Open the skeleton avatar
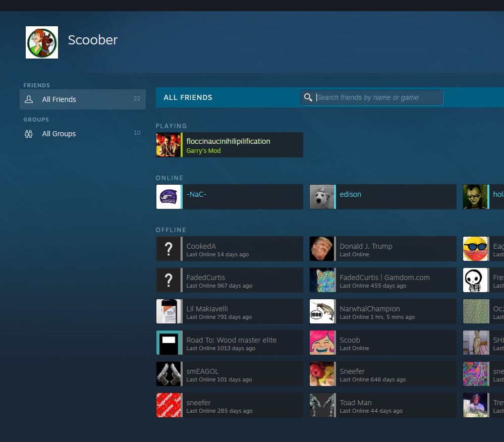Image resolution: width=504 pixels, height=442 pixels. [x=475, y=280]
